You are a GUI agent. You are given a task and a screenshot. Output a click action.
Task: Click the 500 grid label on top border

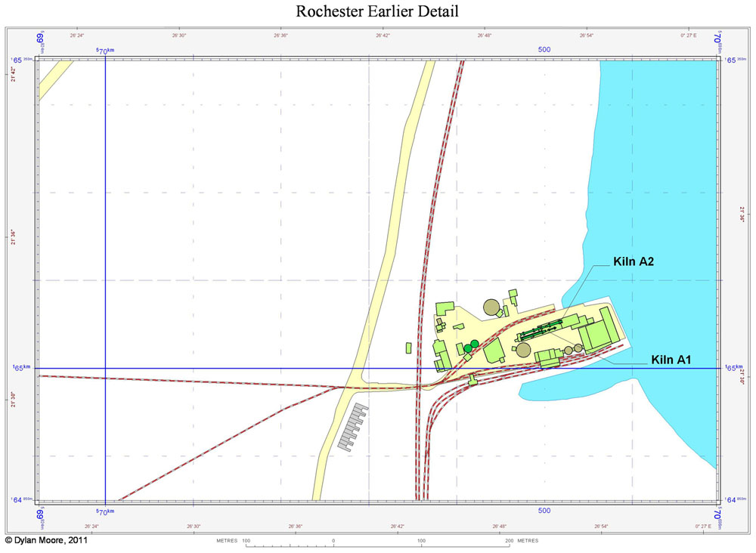pos(544,50)
